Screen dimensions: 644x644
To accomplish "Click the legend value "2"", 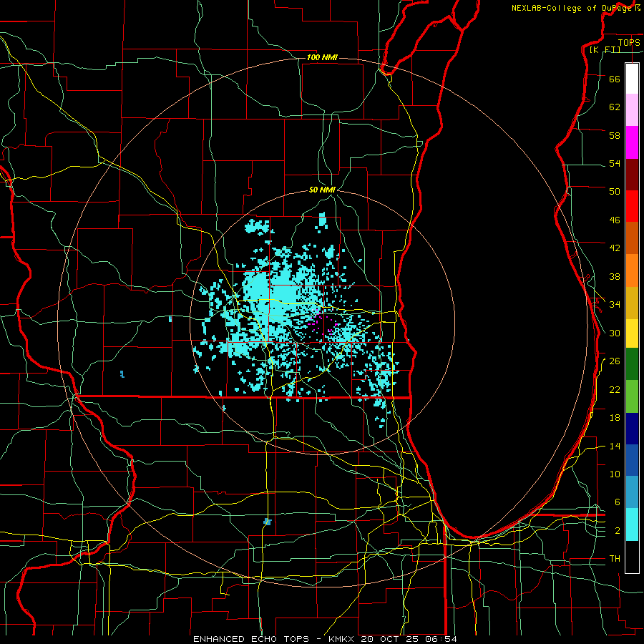I will [618, 530].
